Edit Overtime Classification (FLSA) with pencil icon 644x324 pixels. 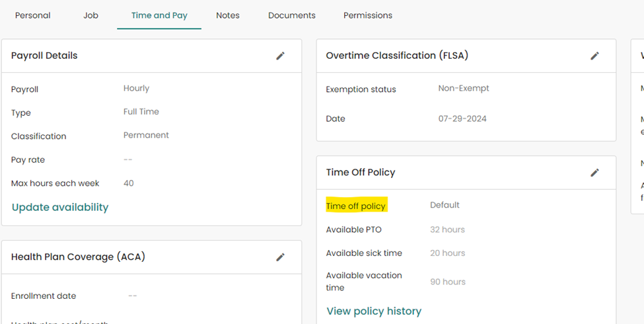[595, 56]
